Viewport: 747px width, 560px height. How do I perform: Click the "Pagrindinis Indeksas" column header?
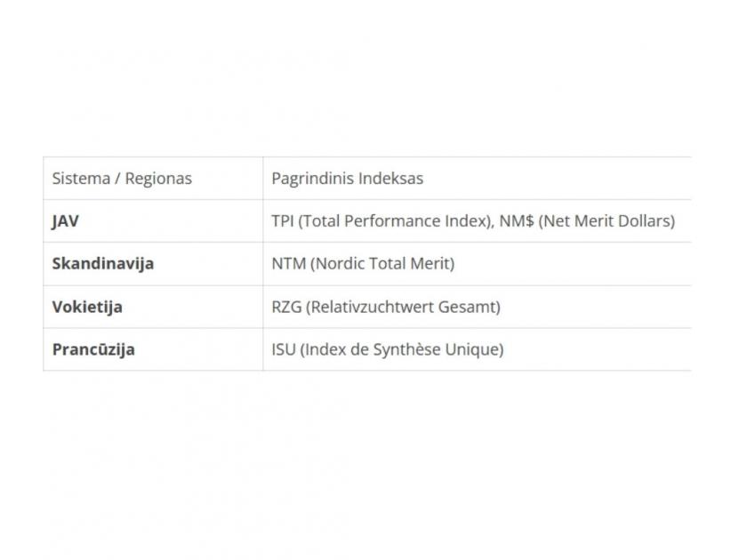click(x=347, y=179)
